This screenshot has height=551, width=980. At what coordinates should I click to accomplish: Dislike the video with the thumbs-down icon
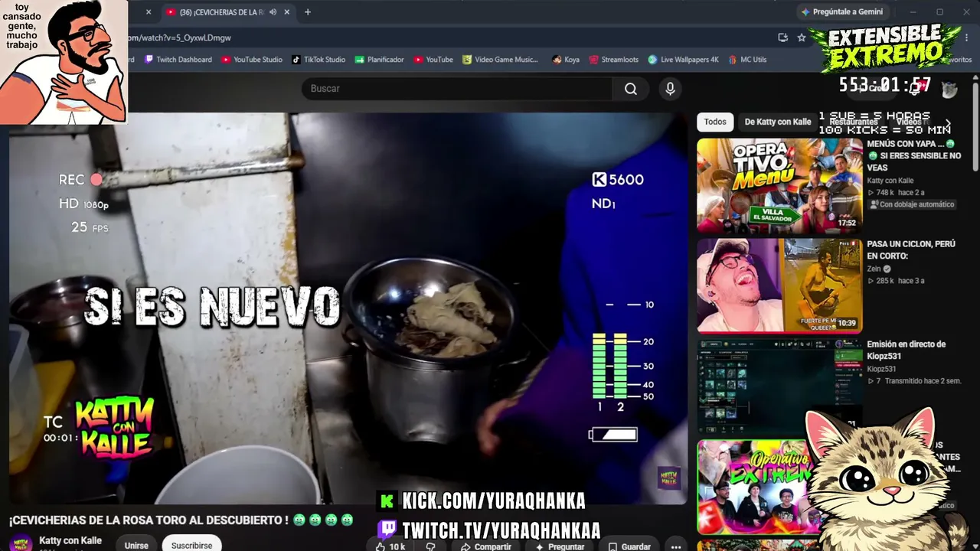pyautogui.click(x=430, y=546)
